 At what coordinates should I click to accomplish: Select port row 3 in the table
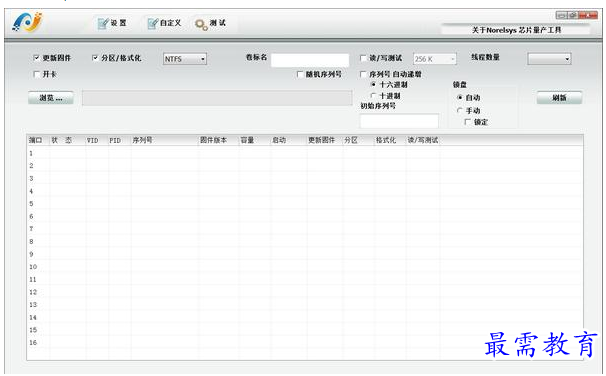coord(305,178)
